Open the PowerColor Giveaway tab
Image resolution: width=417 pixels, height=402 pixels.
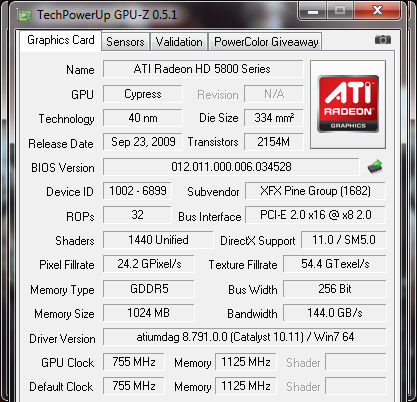coord(266,42)
